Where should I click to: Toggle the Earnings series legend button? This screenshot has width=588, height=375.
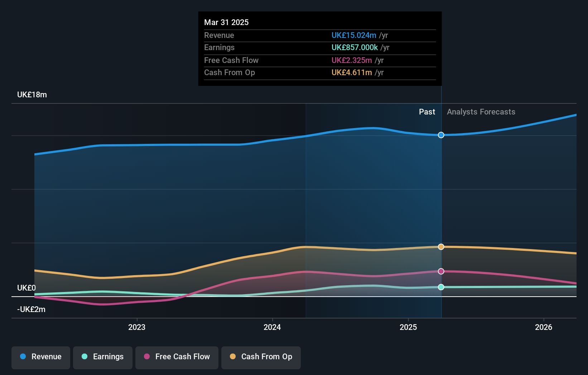coord(103,357)
